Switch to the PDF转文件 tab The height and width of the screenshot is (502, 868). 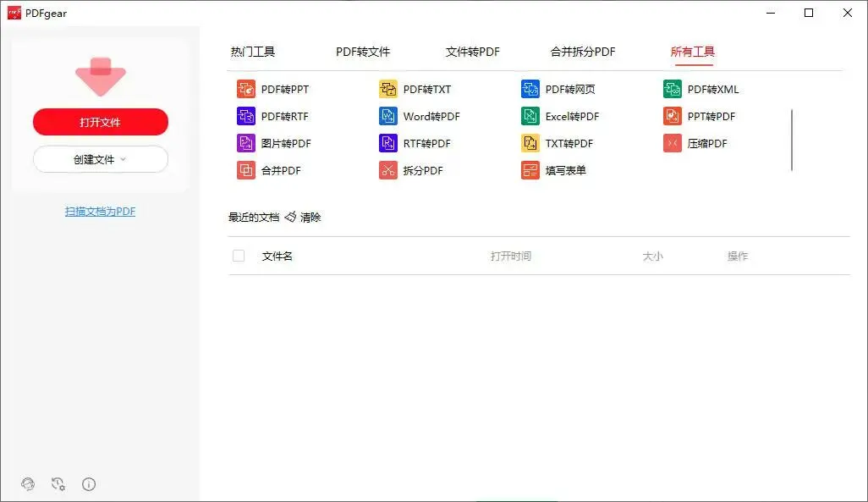tap(363, 52)
